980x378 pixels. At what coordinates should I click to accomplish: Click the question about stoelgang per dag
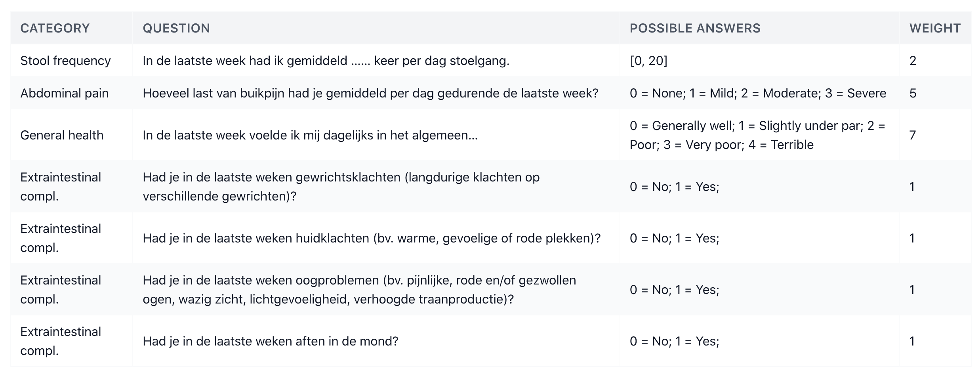click(326, 61)
